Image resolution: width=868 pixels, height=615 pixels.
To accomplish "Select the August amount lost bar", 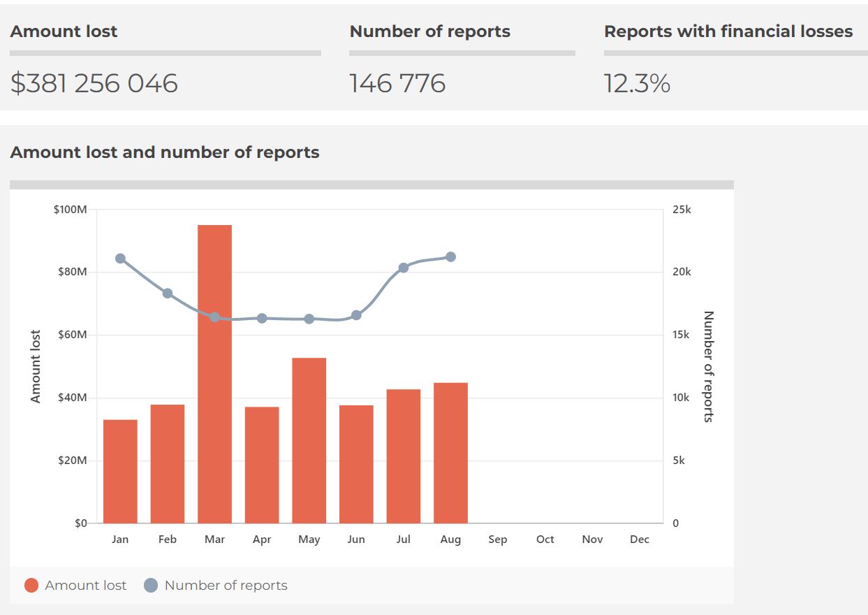I will 450,453.
